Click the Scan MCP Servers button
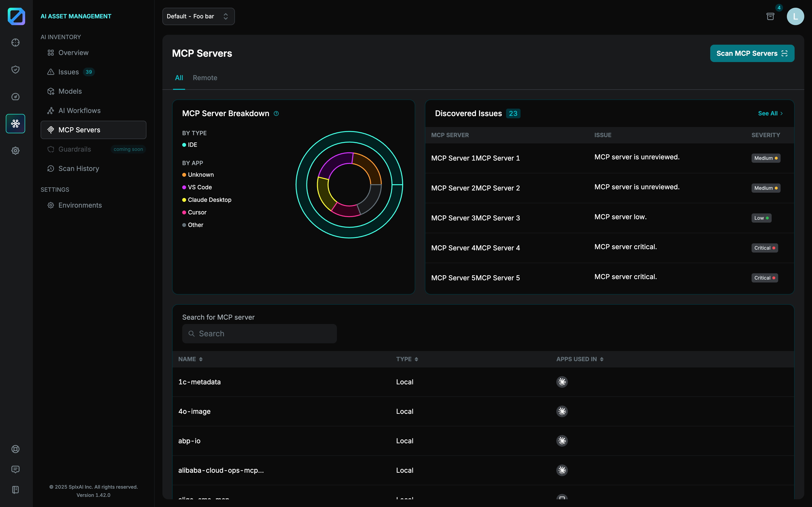The image size is (812, 507). coord(752,53)
